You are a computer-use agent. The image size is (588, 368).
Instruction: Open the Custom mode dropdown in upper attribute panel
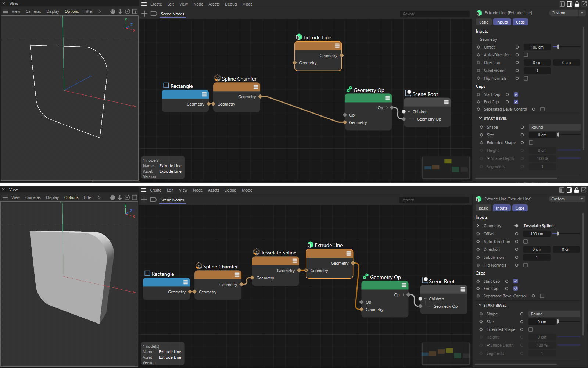tap(567, 13)
